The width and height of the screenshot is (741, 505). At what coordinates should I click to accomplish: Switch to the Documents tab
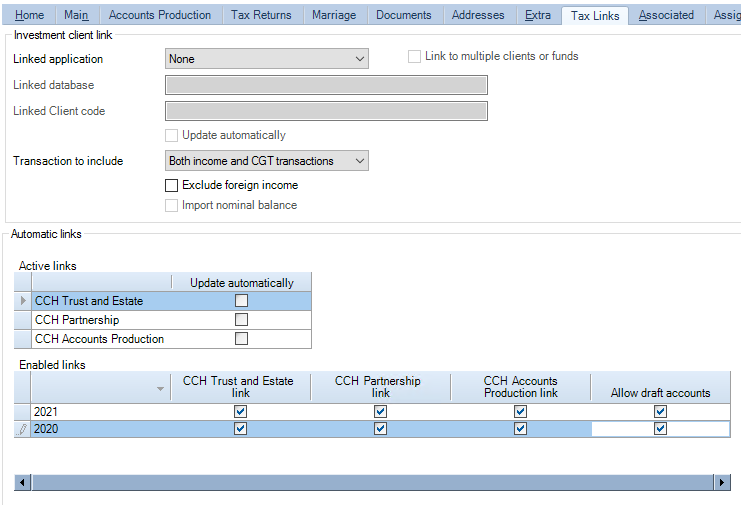point(404,15)
